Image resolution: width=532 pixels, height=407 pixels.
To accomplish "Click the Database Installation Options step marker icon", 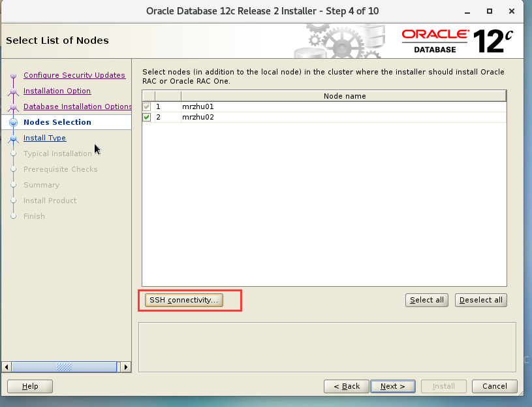I will tap(13, 107).
